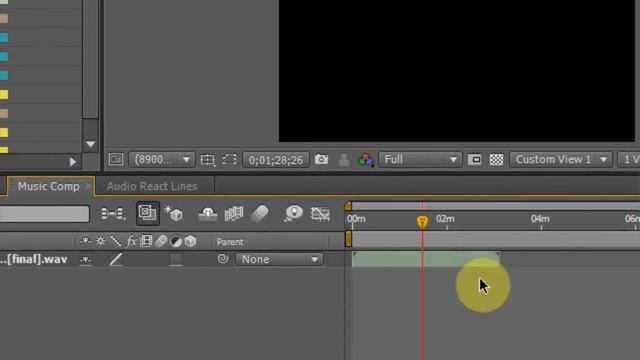This screenshot has height=360, width=640.
Task: Toggle the quality slash switch on [final].wav layer
Action: (116, 259)
